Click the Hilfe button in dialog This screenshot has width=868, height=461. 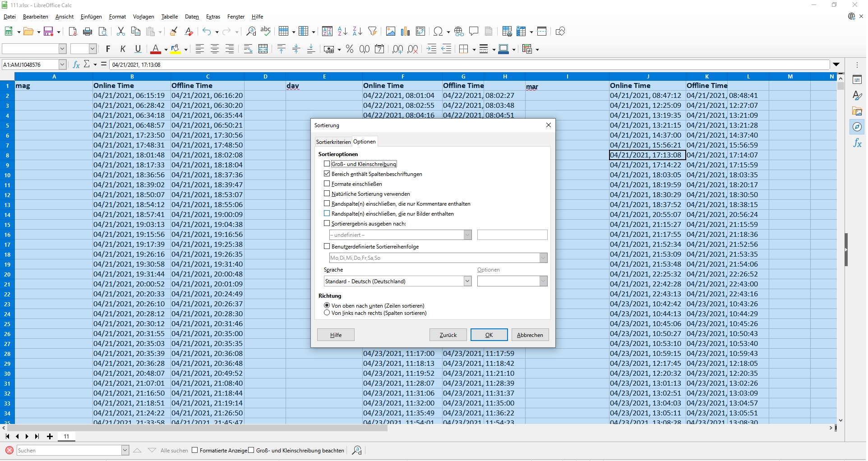(x=336, y=335)
